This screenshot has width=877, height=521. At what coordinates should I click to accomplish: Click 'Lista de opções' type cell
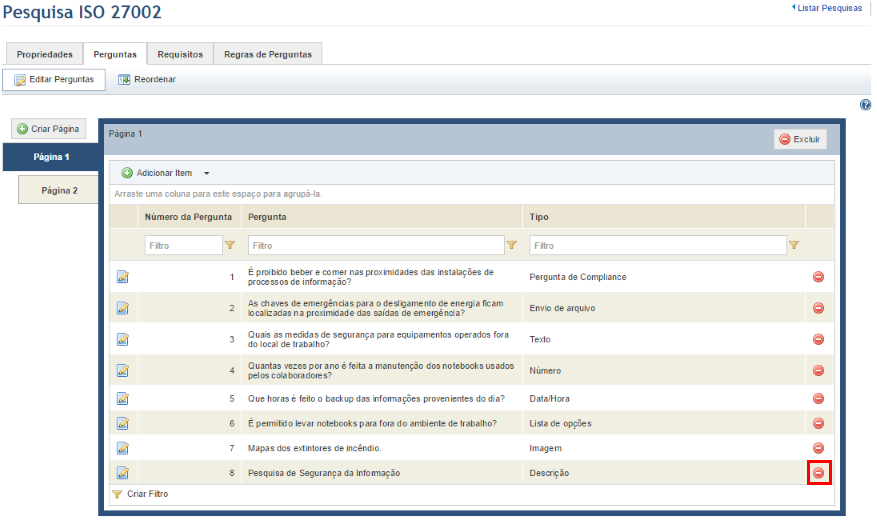point(560,423)
